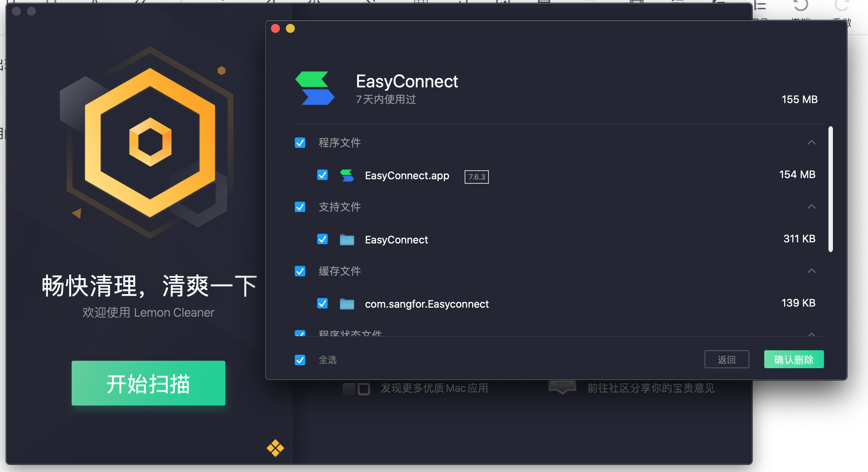Select the EasyConnect.app icon under 程序文件
Image resolution: width=868 pixels, height=472 pixels.
pyautogui.click(x=347, y=176)
